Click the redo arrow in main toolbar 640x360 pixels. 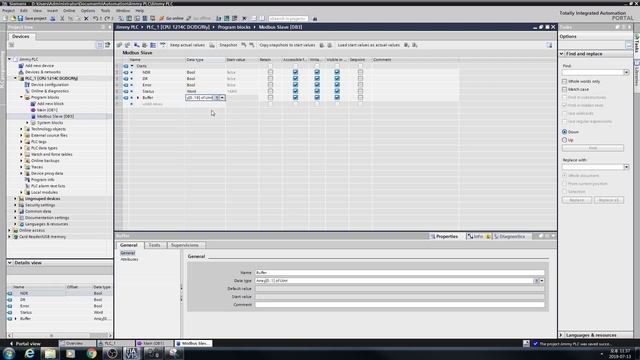107,18
